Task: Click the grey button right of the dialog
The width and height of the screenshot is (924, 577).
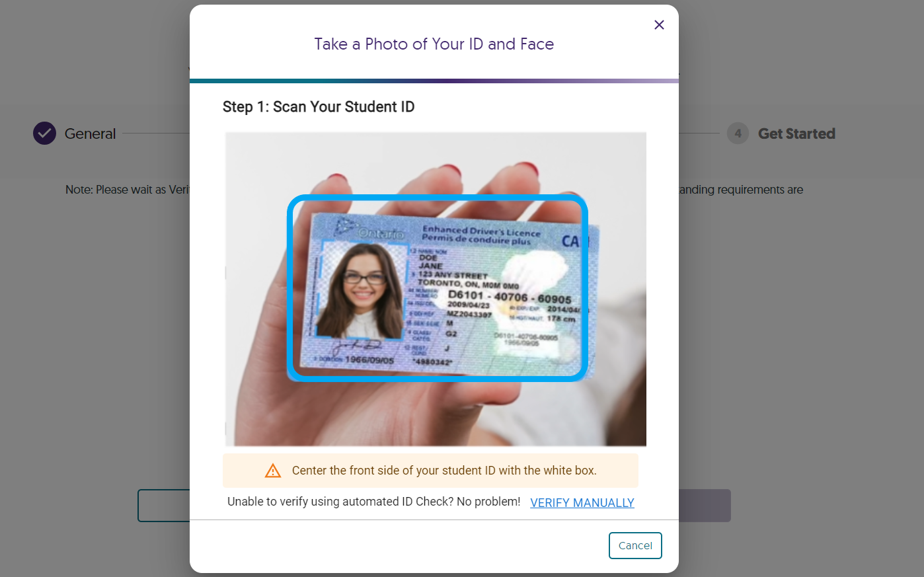Action: (x=705, y=506)
